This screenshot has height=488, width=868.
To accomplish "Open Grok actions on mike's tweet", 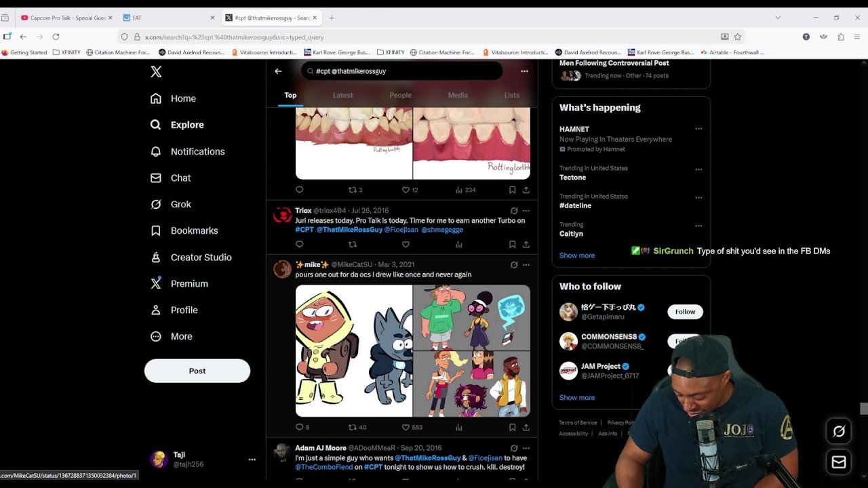I will click(514, 265).
